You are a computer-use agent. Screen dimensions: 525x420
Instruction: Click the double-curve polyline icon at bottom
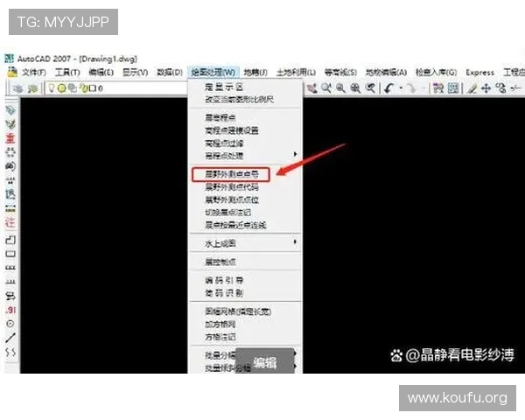tap(10, 352)
